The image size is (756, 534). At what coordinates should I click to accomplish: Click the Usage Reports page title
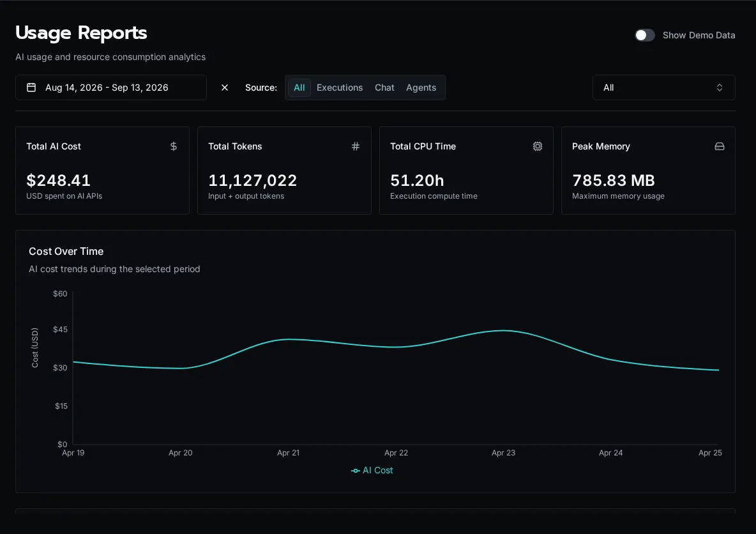coord(81,33)
